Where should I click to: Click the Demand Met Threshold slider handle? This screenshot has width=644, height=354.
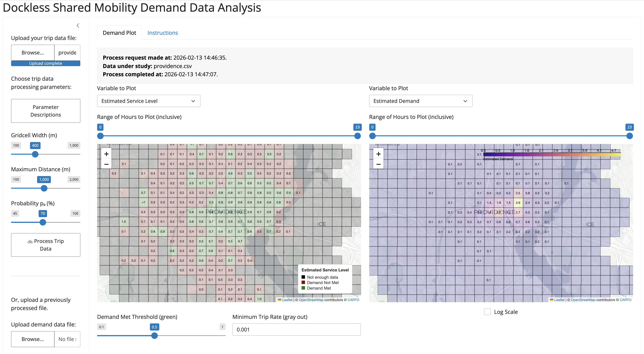[154, 335]
